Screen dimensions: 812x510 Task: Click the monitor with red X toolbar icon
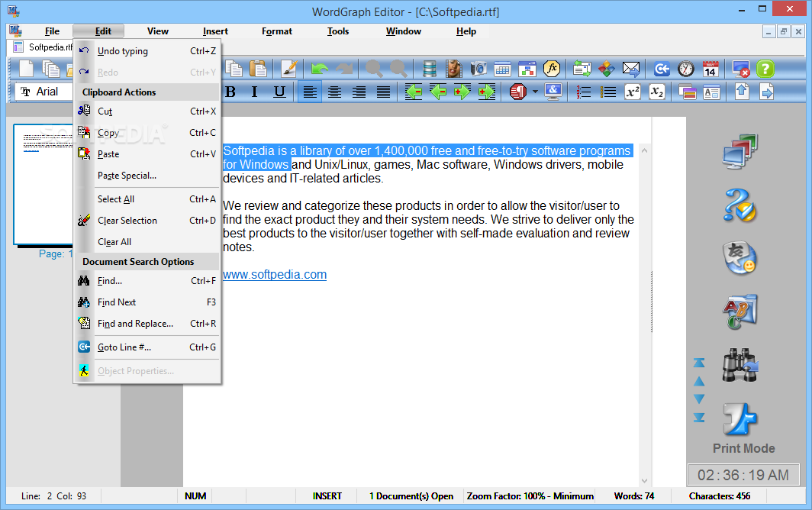coord(740,69)
